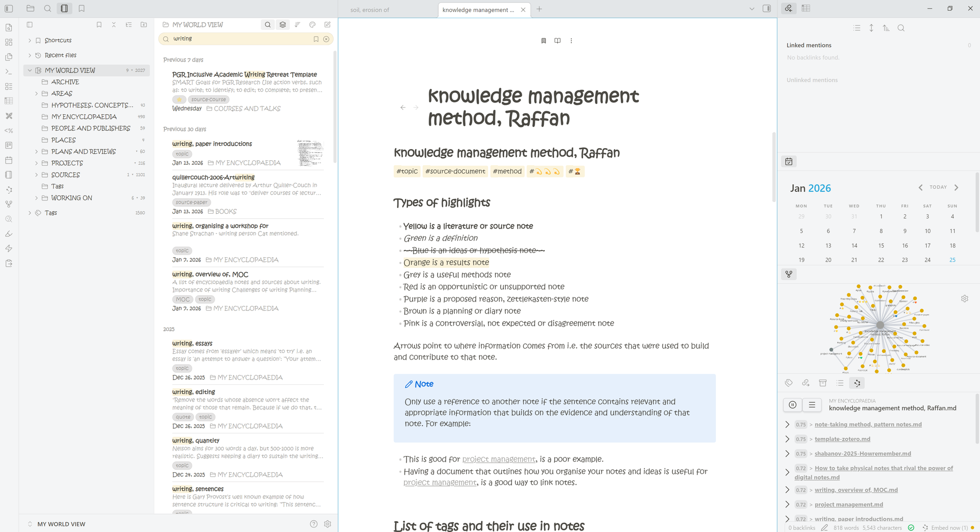Open the graph view ribbon icon
This screenshot has height=532, width=980.
coord(8,204)
